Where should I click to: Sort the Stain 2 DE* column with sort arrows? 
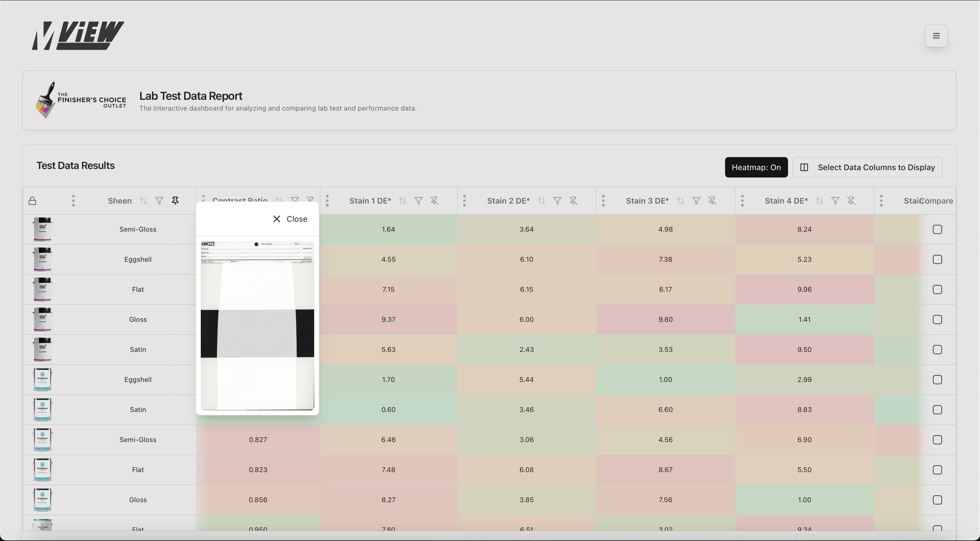pos(542,200)
